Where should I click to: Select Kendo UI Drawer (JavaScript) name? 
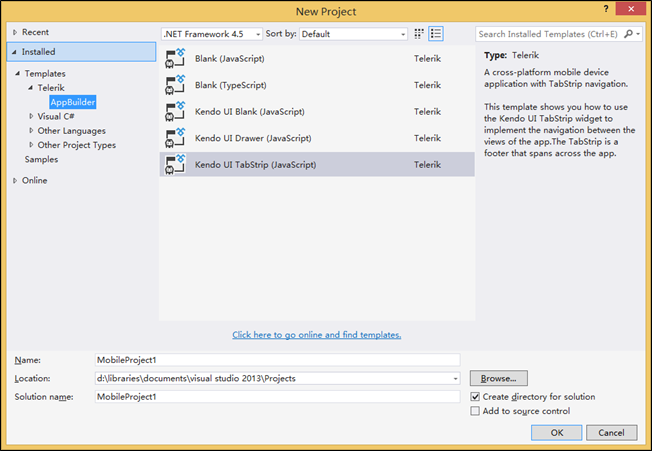coord(253,138)
